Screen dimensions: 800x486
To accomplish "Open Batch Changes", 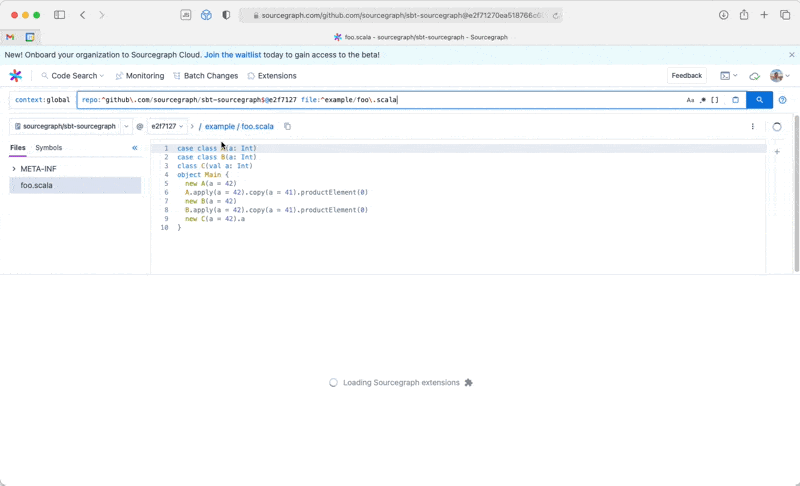I will tap(206, 75).
